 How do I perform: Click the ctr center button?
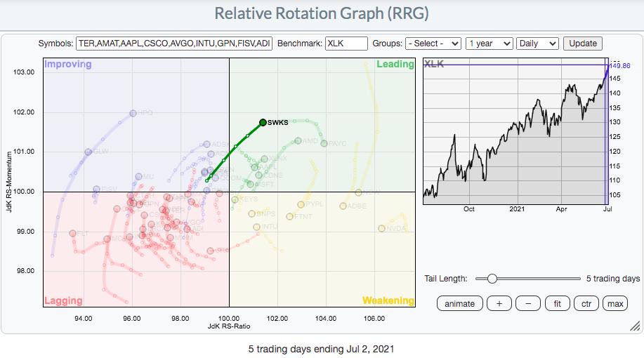coord(585,304)
